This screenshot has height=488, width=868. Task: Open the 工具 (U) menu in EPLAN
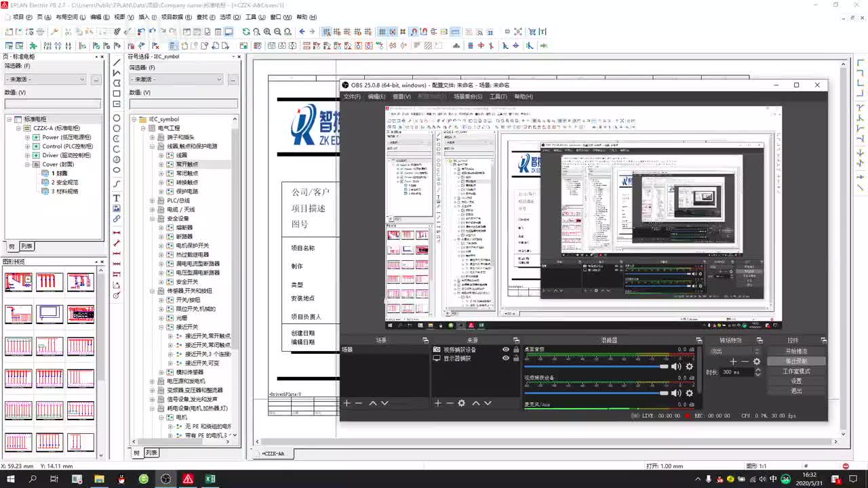(x=254, y=17)
